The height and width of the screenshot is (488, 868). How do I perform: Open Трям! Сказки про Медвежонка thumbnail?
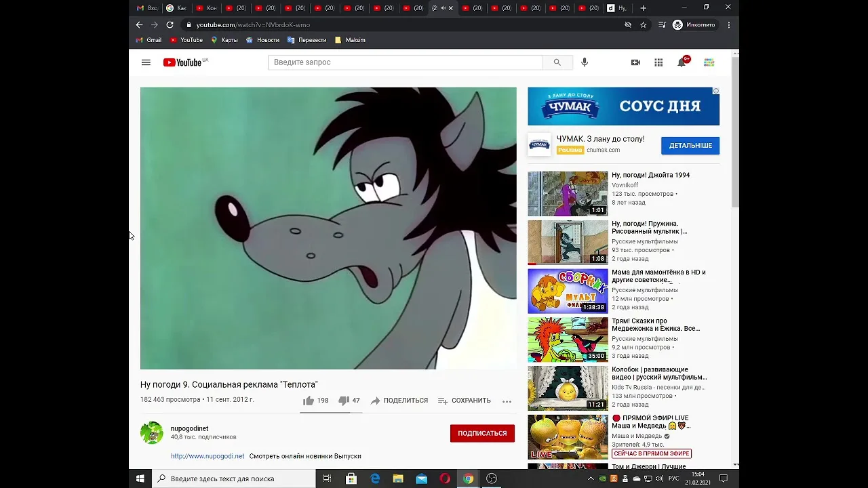[568, 340]
